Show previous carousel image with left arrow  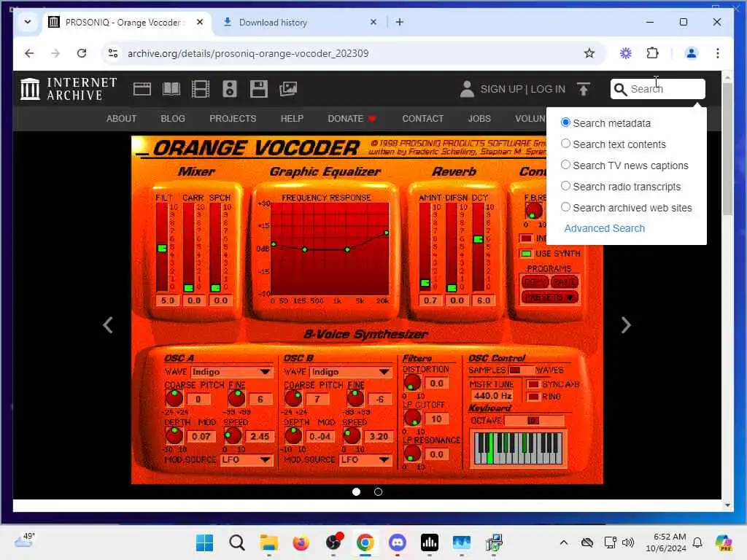(108, 325)
